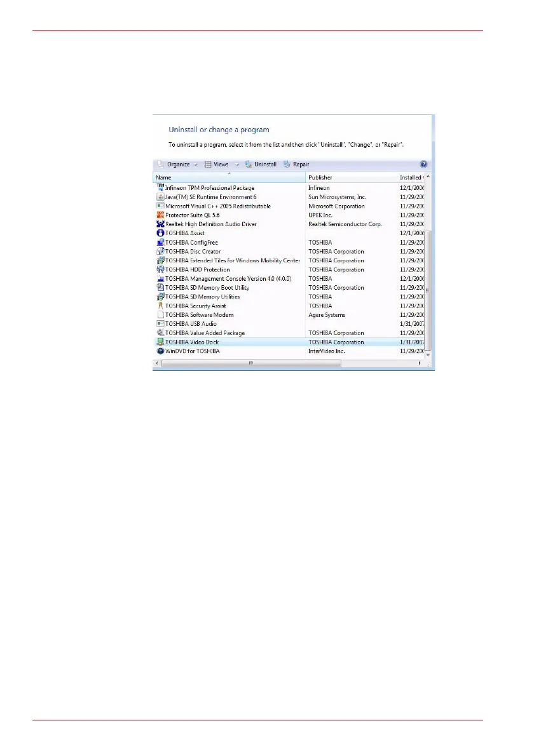Click the Sun Microsystems, Inc. publisher cell

[337, 197]
